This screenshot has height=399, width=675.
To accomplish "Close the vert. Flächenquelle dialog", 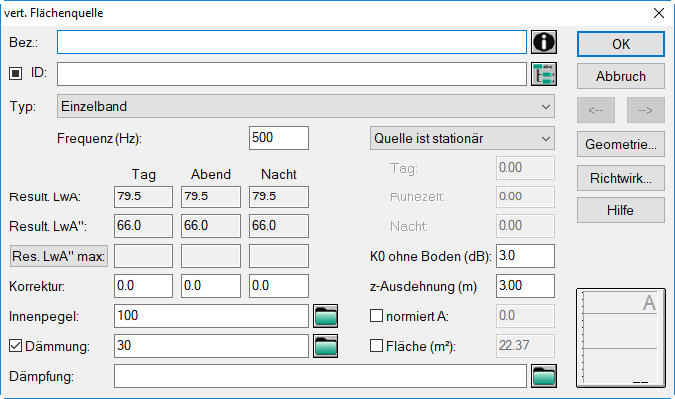I will click(x=659, y=13).
